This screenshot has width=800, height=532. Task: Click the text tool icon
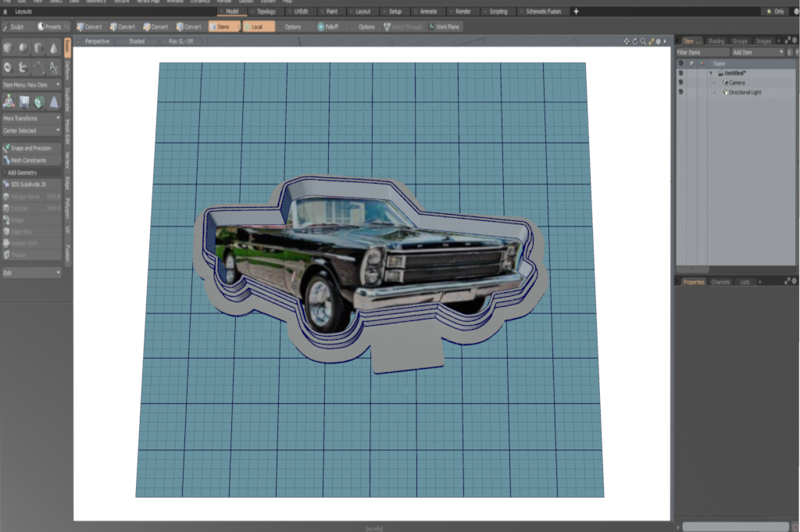[54, 68]
